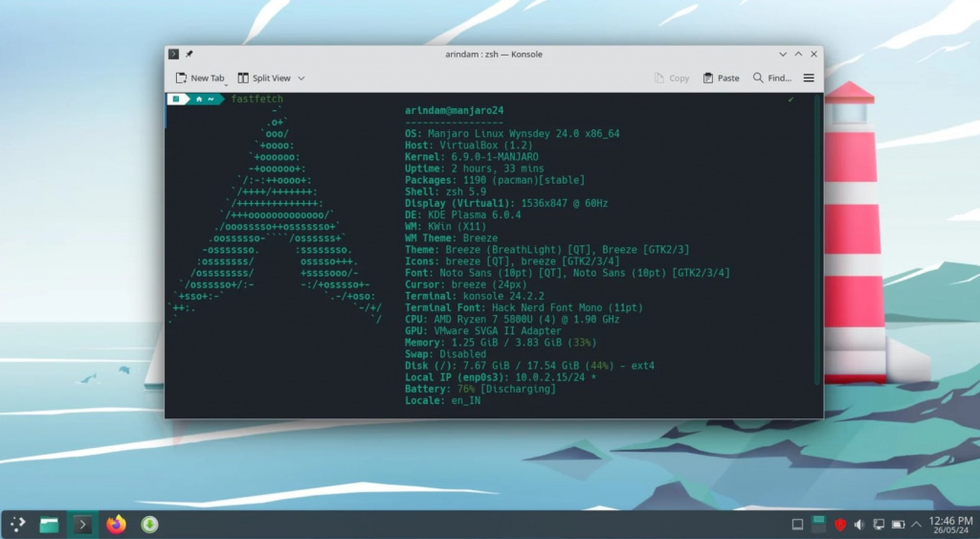Maximize the Konsole window
This screenshot has height=539, width=980.
pos(798,55)
